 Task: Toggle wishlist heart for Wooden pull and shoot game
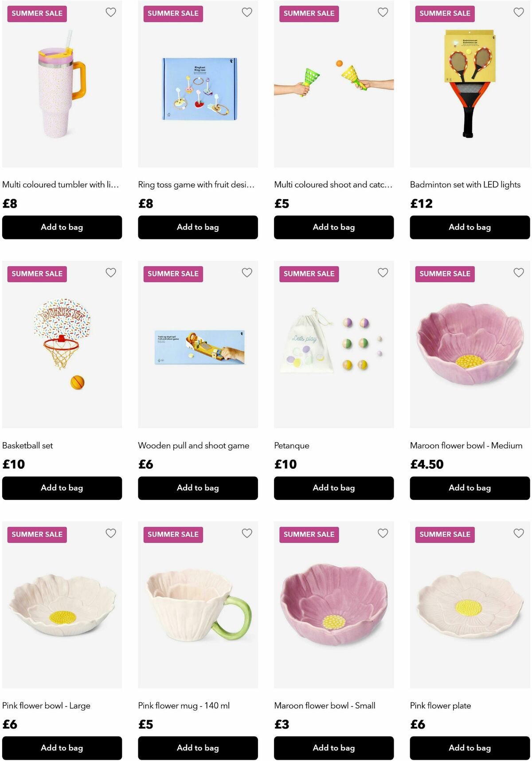(247, 273)
